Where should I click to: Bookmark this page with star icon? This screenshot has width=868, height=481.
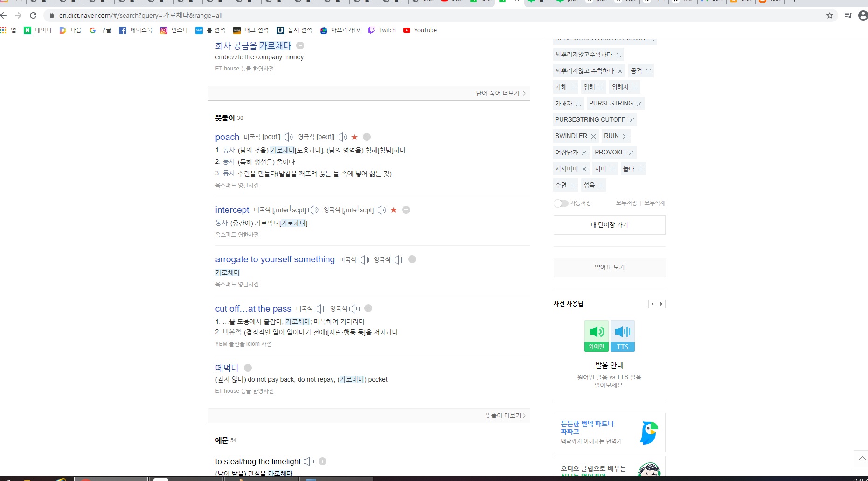[x=829, y=15]
